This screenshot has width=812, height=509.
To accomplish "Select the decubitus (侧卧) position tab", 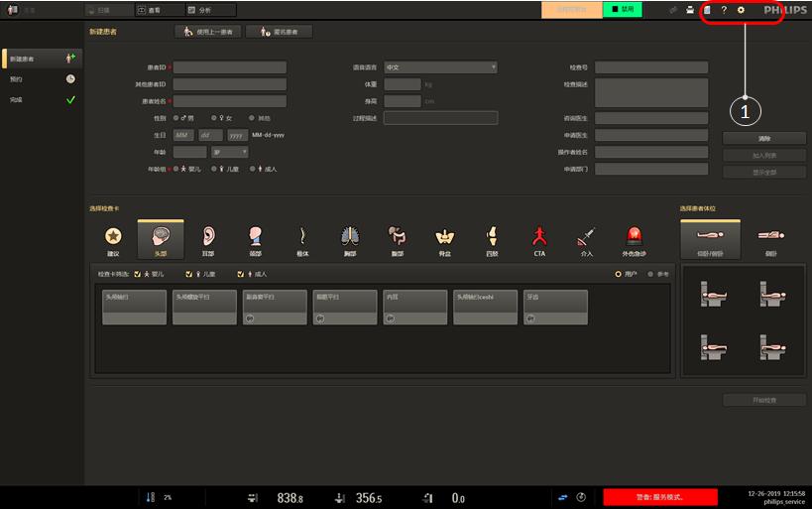I will point(771,241).
